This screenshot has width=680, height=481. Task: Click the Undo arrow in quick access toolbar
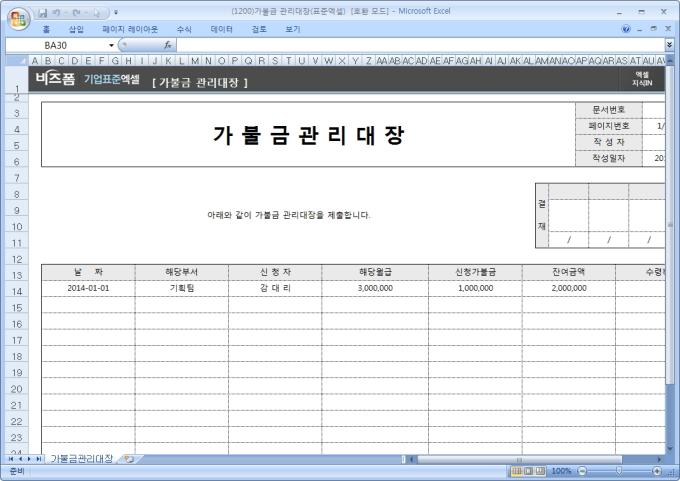click(56, 13)
